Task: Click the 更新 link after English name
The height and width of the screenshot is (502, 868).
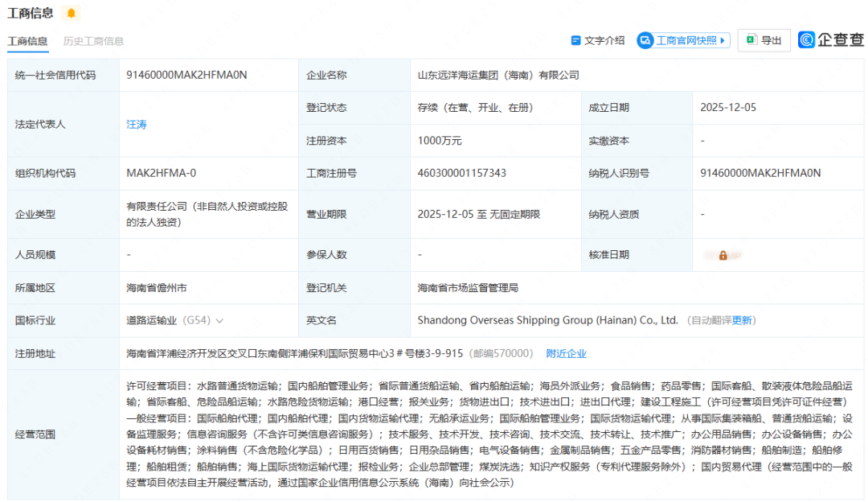Action: pos(743,320)
